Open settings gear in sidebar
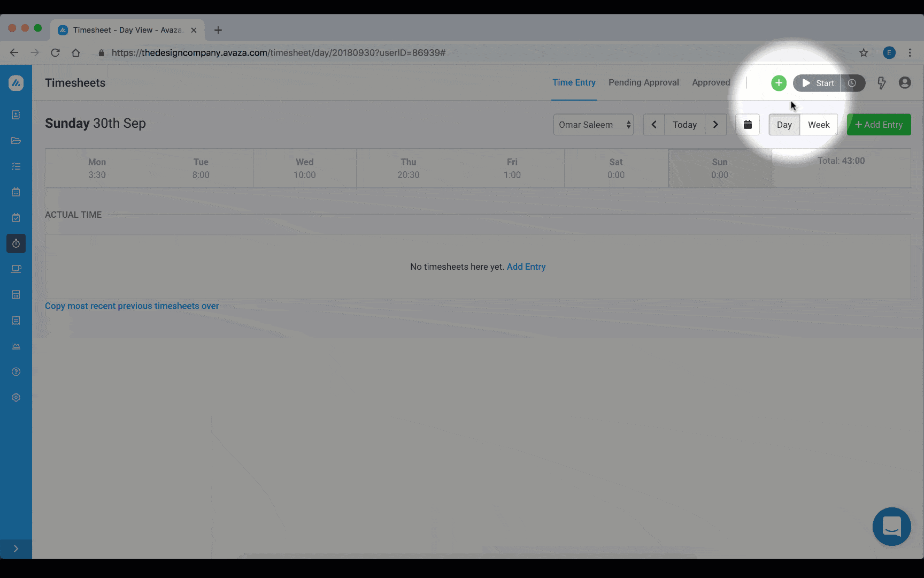The height and width of the screenshot is (578, 924). point(16,398)
